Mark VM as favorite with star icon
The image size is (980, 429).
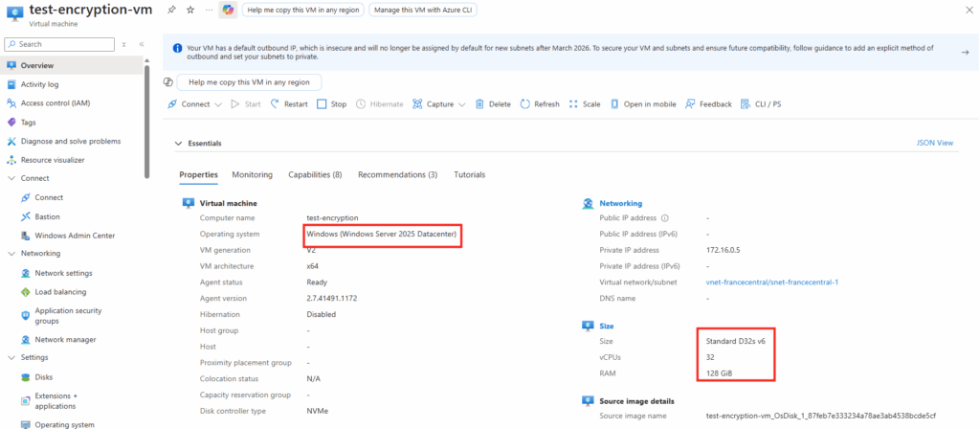pos(188,9)
